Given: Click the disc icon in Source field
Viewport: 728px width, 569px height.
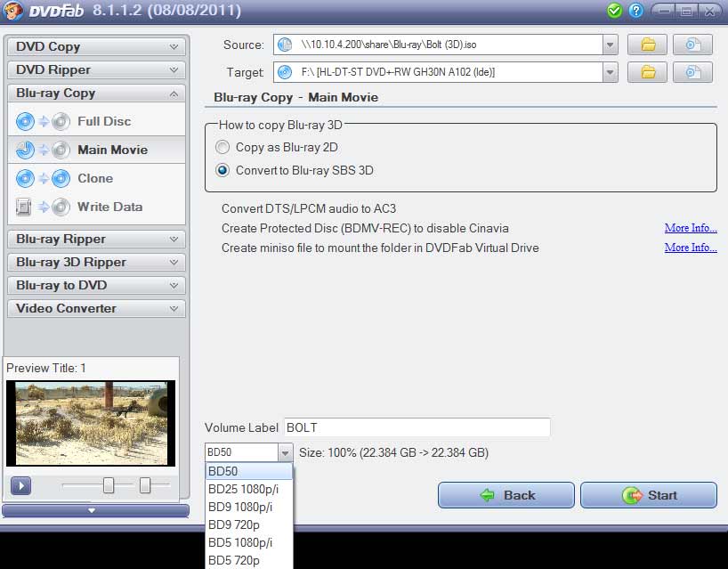Looking at the screenshot, I should [x=285, y=45].
